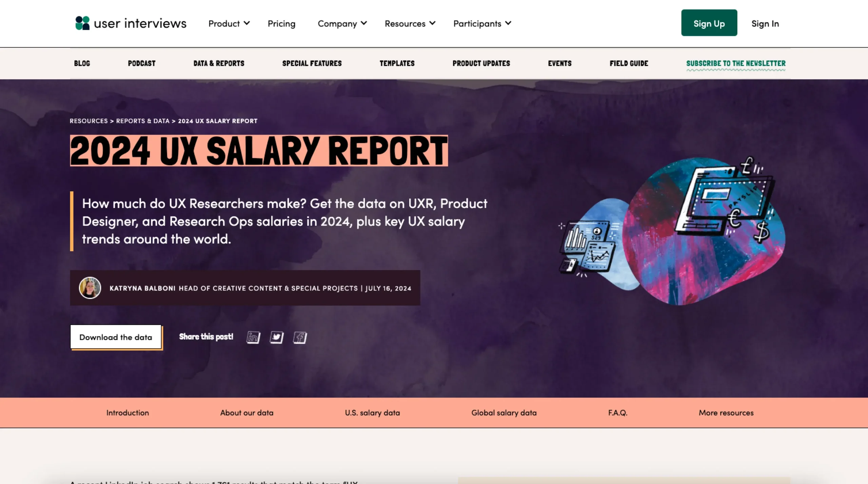The image size is (868, 484).
Task: Click the Sign In link
Action: tap(765, 23)
